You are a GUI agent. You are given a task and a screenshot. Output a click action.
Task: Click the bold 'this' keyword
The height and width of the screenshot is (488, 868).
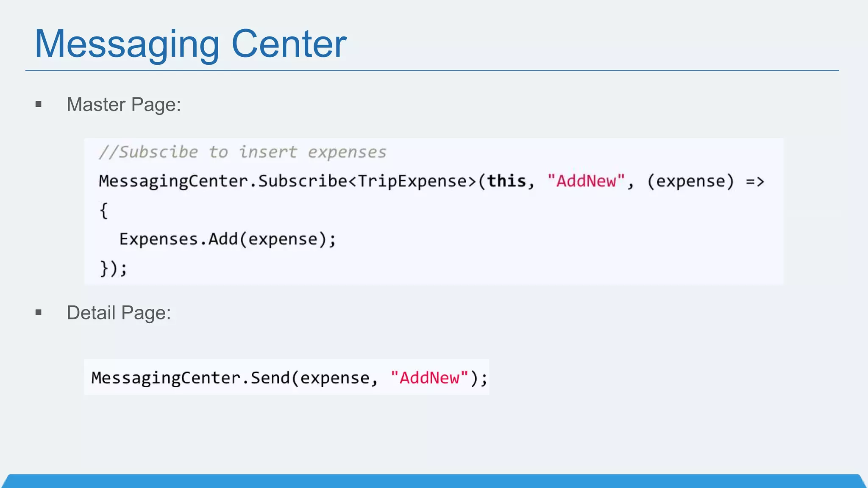tap(506, 181)
